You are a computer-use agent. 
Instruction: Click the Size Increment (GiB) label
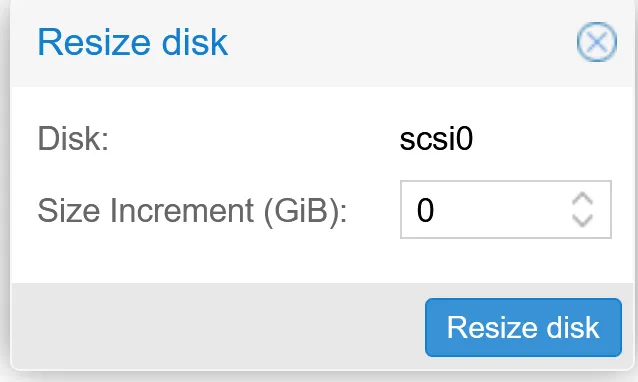coord(192,211)
